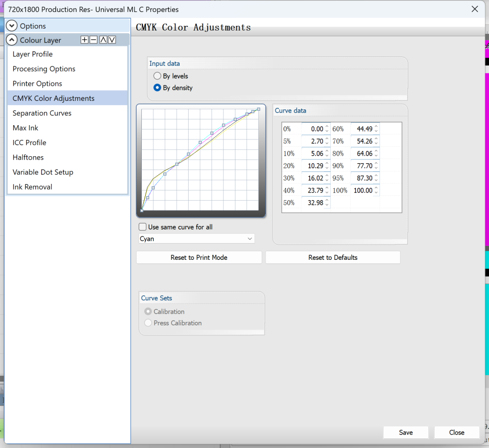Click the Reset to Defaults button
This screenshot has width=489, height=448.
pos(332,257)
